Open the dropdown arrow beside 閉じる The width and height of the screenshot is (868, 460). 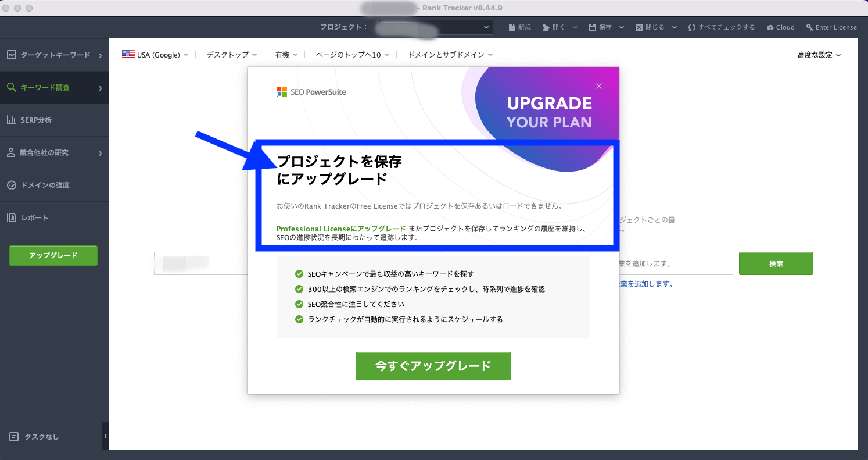click(675, 27)
